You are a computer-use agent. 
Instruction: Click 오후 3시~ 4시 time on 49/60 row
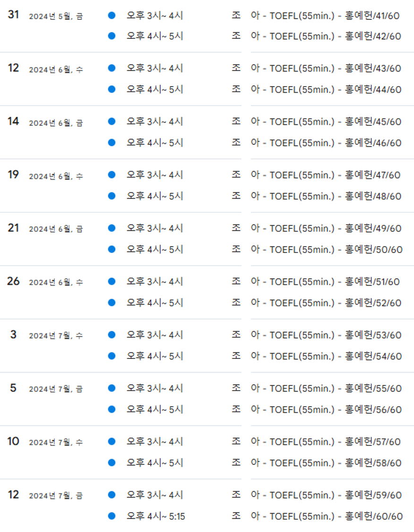point(155,228)
